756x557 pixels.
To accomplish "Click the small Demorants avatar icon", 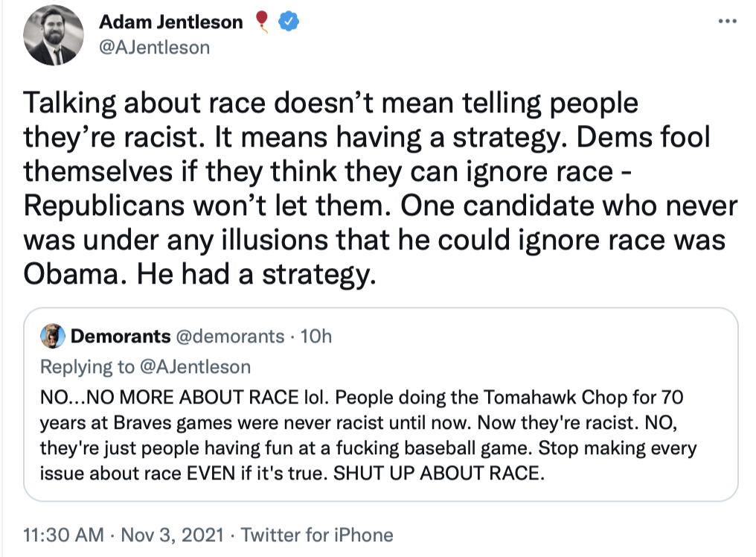I will coord(51,337).
